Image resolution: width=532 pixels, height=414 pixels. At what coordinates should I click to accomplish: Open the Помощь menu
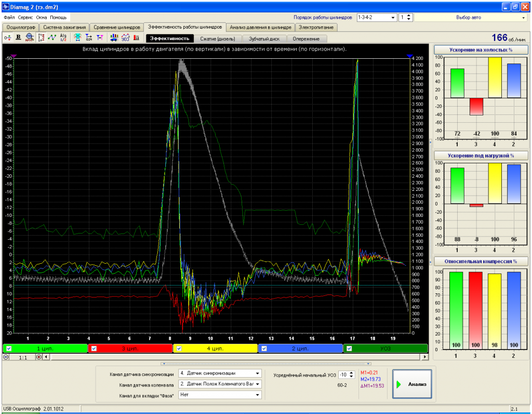coord(58,17)
